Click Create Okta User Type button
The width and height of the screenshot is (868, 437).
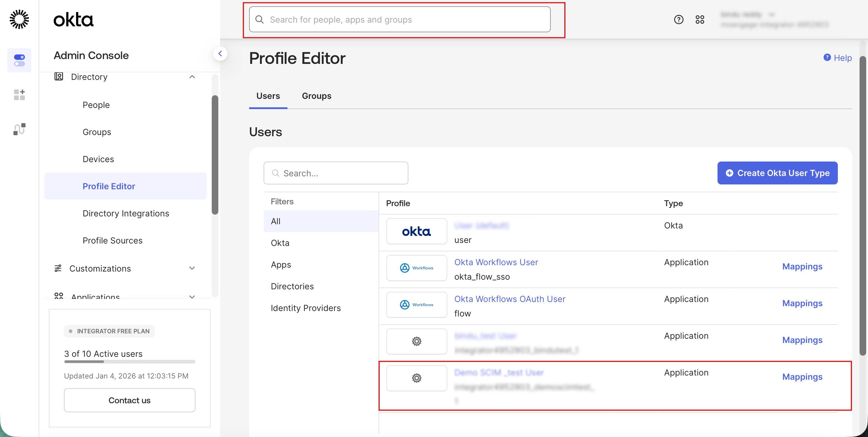[x=777, y=173]
